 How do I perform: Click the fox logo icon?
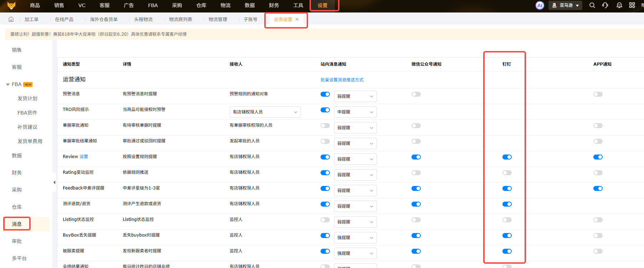click(x=11, y=5)
